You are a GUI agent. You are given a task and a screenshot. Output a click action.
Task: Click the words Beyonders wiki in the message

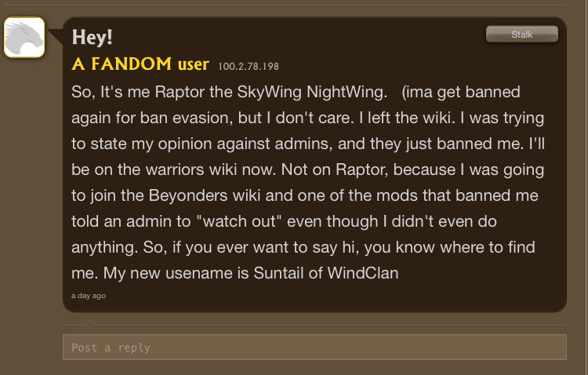click(205, 195)
